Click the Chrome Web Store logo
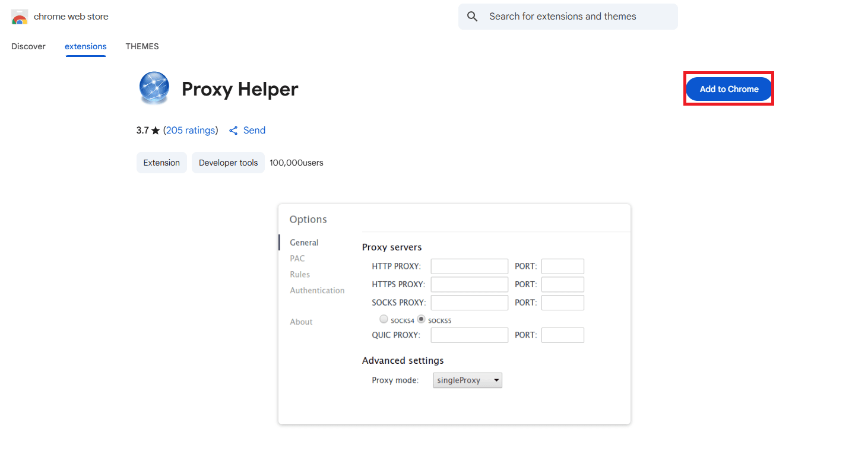The height and width of the screenshot is (470, 868). click(18, 17)
